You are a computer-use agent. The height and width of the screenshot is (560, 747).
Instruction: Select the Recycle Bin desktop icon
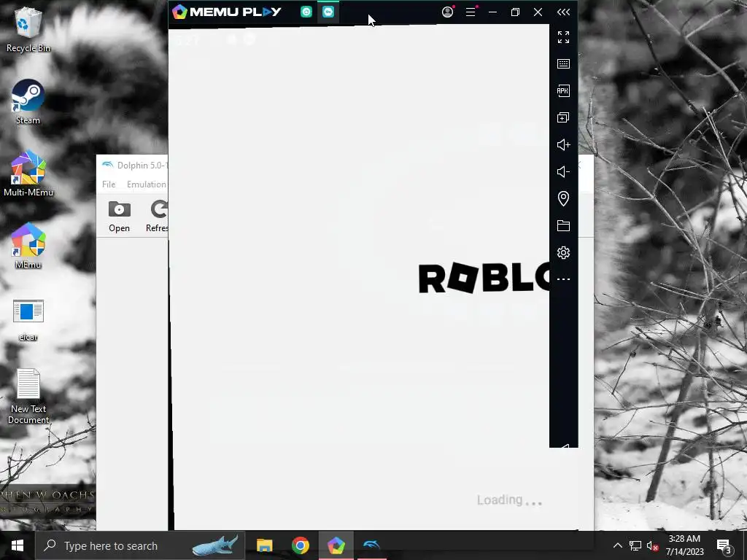[x=28, y=29]
